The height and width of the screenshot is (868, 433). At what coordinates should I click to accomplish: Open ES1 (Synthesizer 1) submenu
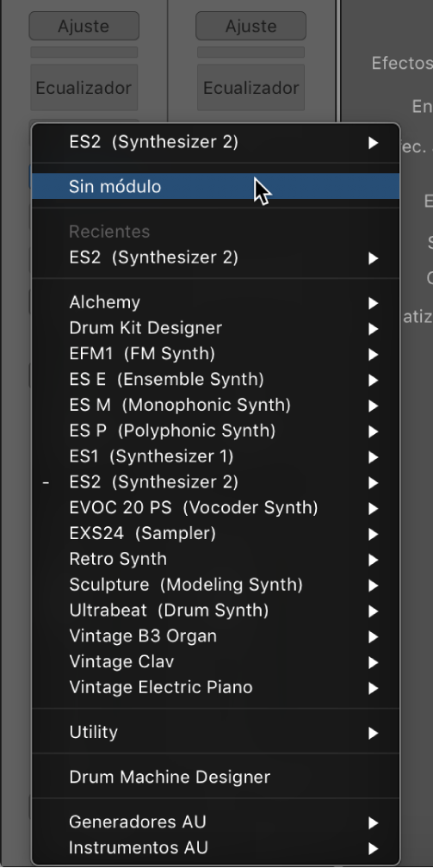click(x=215, y=456)
